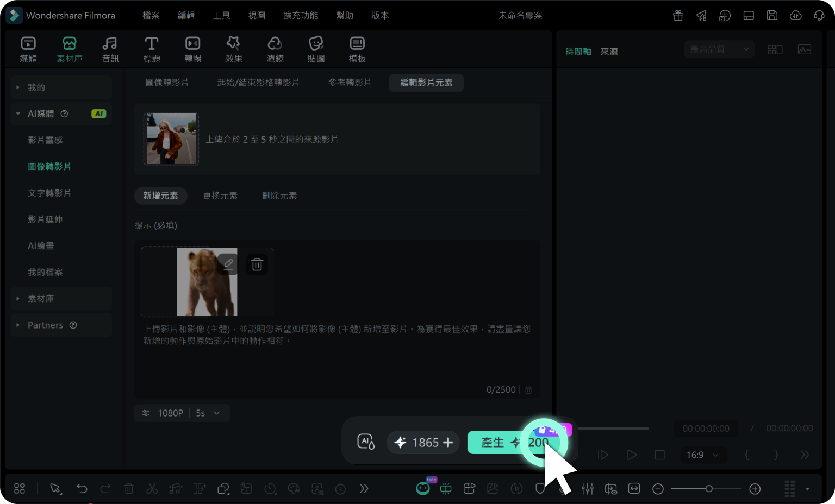Click the cloud download icon

(796, 15)
